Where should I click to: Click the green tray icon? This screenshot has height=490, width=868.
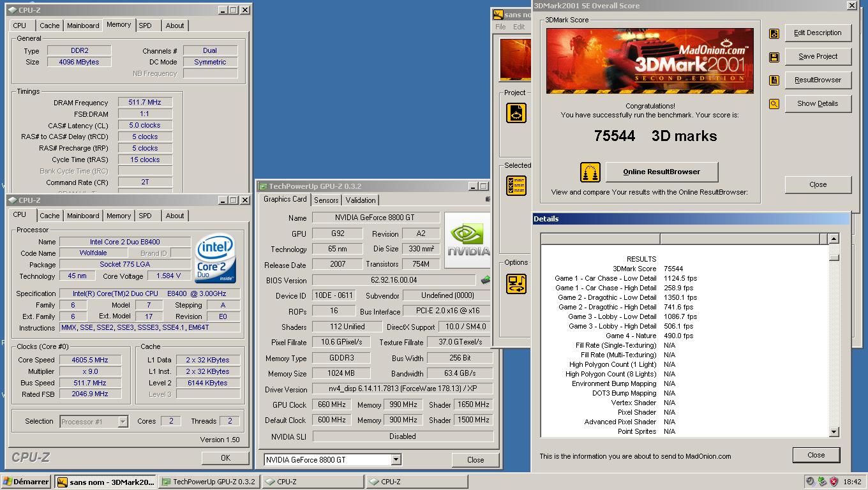822,482
